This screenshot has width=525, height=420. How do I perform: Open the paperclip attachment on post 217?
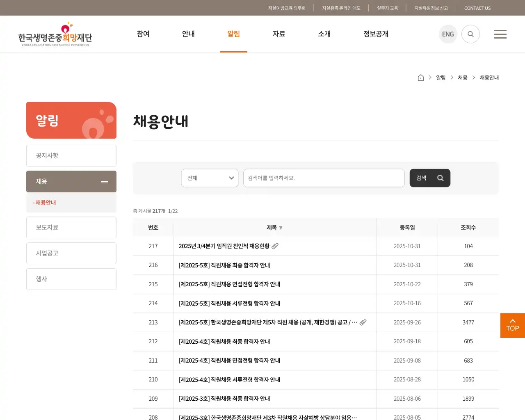pos(275,246)
